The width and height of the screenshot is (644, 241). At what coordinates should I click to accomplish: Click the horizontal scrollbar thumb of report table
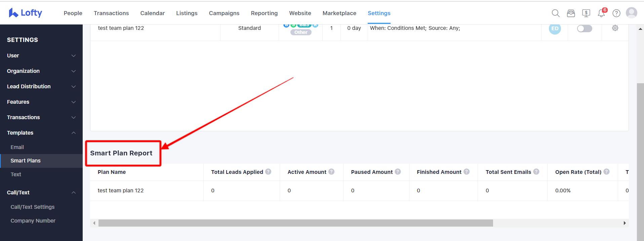point(295,223)
